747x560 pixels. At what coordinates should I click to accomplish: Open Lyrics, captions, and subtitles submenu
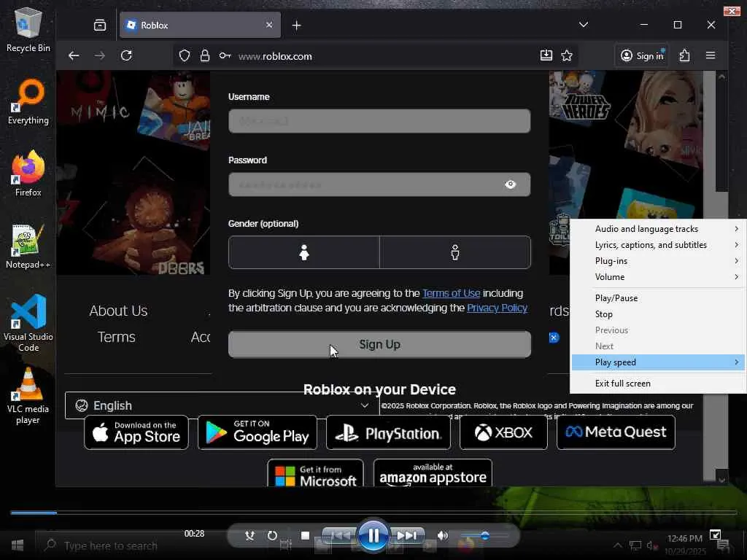point(658,245)
